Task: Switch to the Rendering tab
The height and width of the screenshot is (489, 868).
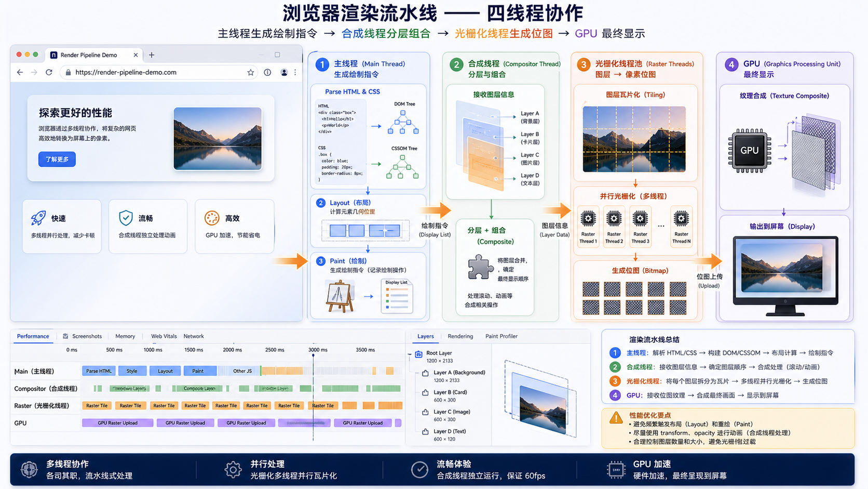Action: point(460,336)
